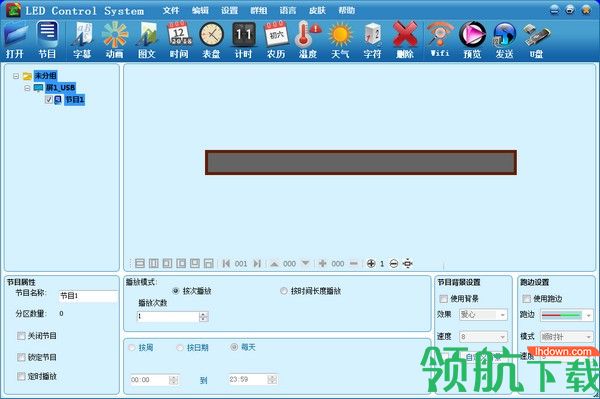
Task: Click the zoom-in plus circle icon
Action: (x=371, y=263)
